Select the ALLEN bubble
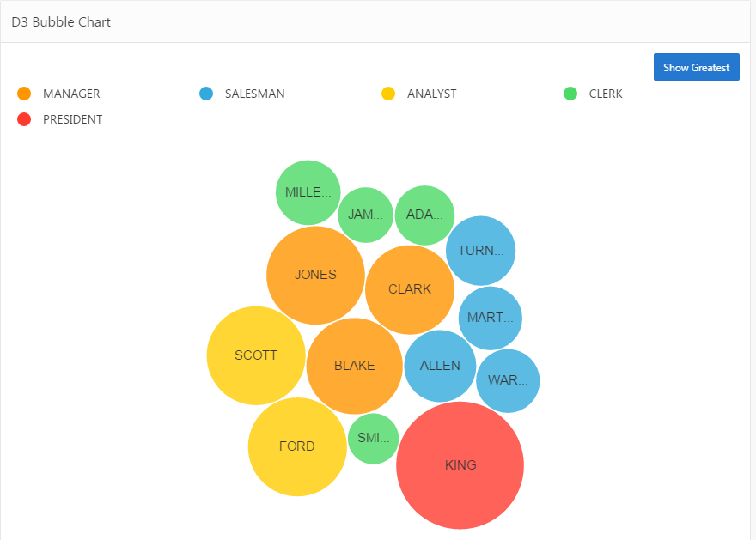The width and height of the screenshot is (756, 540). tap(440, 366)
